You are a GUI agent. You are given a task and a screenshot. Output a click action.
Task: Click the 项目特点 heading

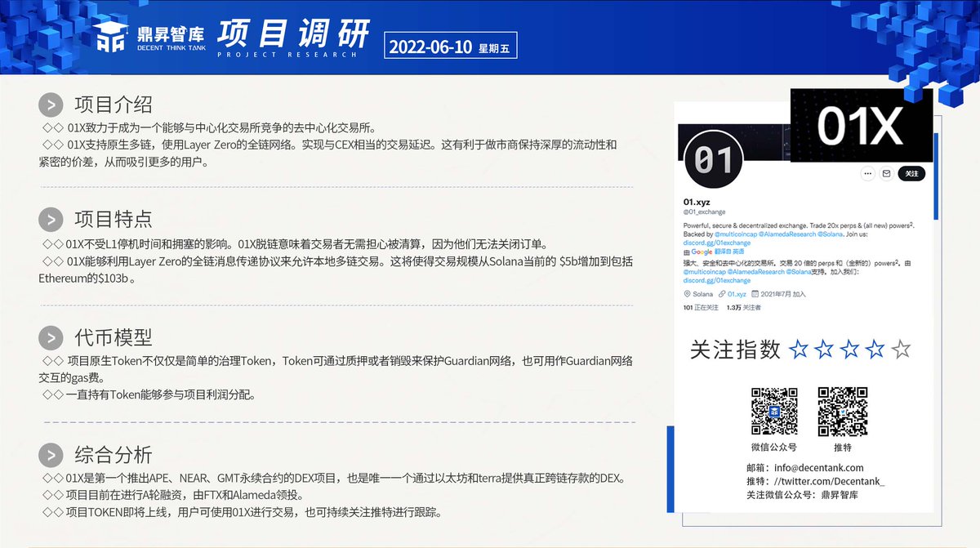click(x=114, y=220)
